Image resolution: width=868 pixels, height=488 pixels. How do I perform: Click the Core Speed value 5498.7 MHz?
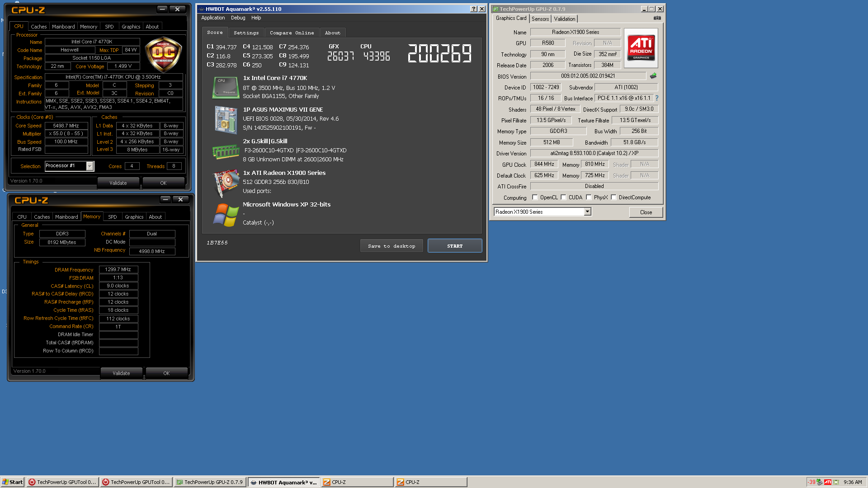66,126
